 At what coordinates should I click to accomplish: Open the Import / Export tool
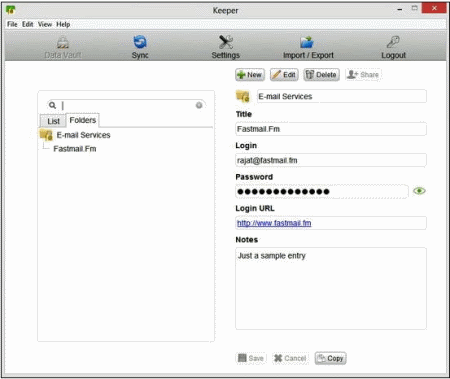coord(308,47)
